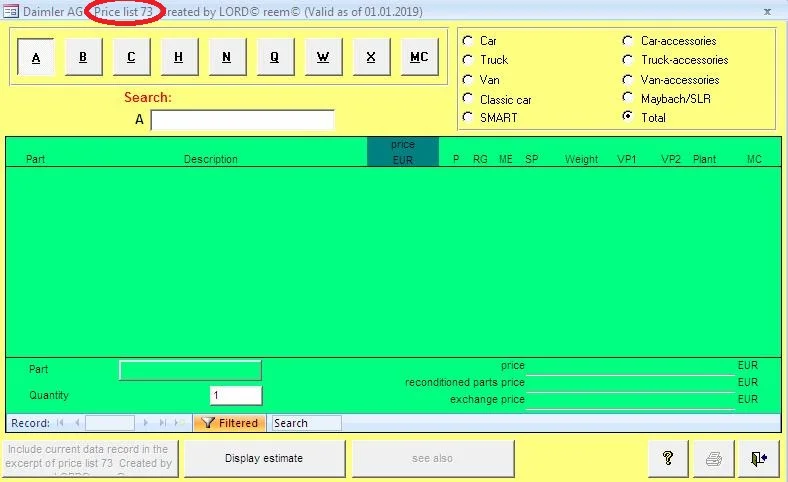Click the new record navigation icon
Image resolution: width=788 pixels, height=482 pixels.
(179, 423)
